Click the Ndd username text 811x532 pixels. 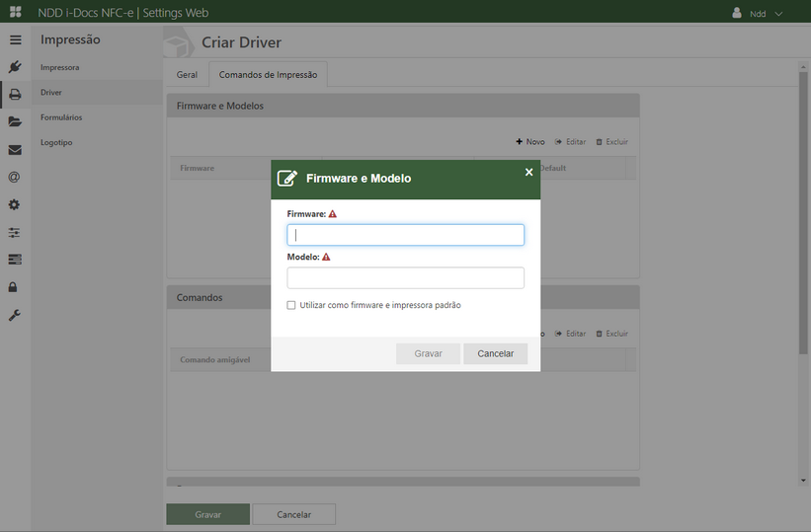[758, 14]
